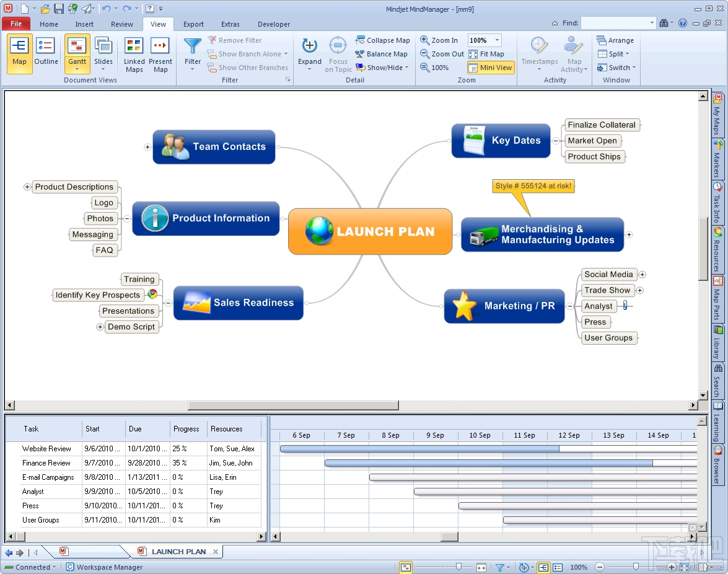The image size is (728, 574).
Task: Collapse the map using Collapse Map
Action: click(x=383, y=40)
